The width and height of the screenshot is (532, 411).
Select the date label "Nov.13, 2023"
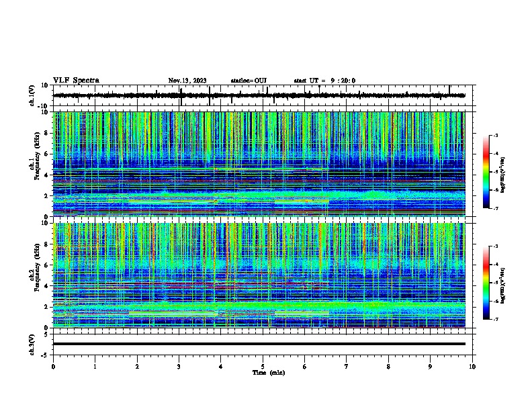187,81
